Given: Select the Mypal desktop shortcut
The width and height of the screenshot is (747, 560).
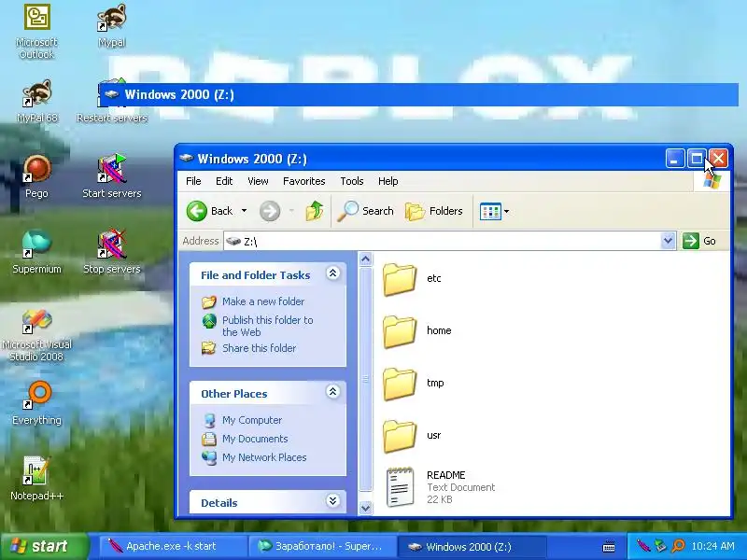Looking at the screenshot, I should tap(112, 26).
